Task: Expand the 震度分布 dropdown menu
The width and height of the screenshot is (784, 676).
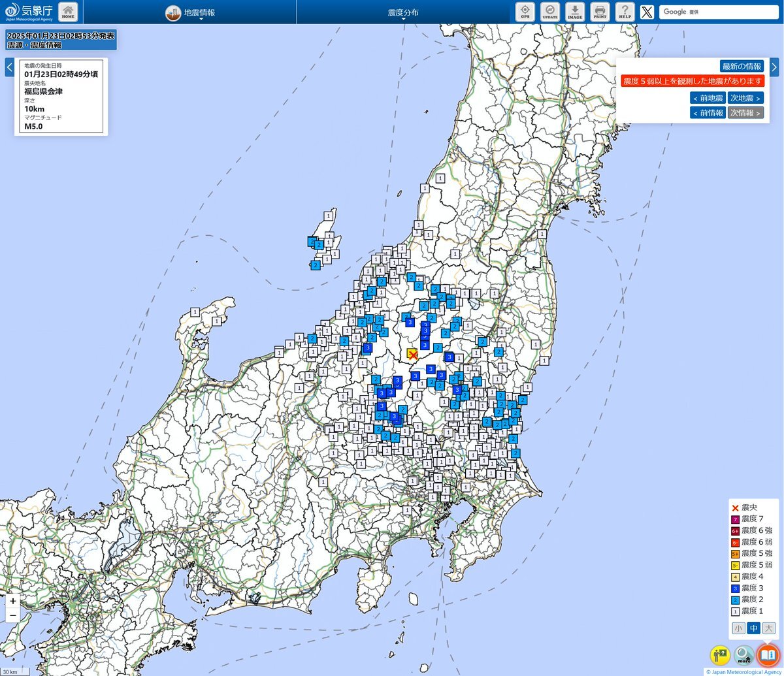Action: 403,12
